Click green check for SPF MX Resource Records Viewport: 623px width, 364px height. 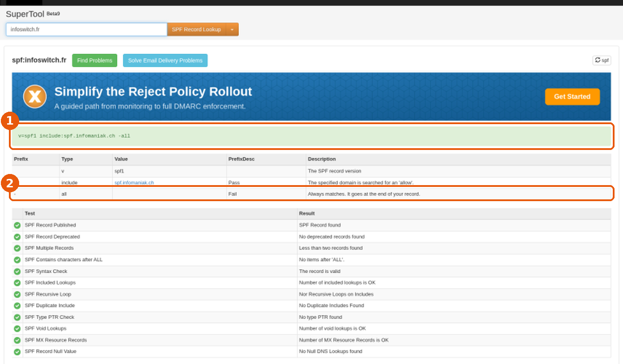17,340
